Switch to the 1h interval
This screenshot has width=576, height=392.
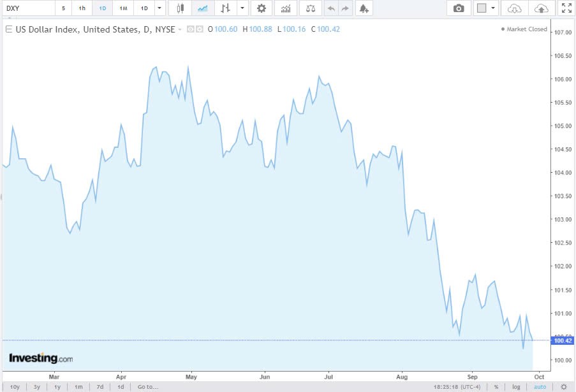[82, 8]
